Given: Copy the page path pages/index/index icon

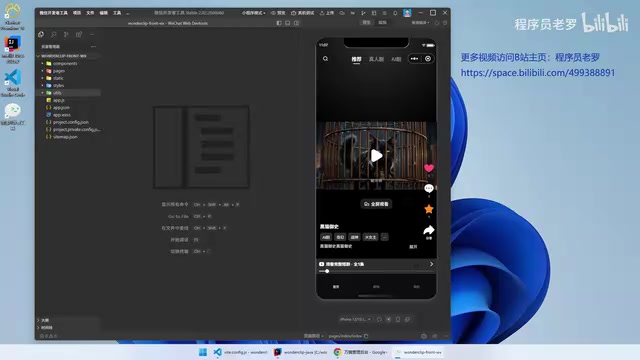Looking at the screenshot, I should (x=366, y=336).
